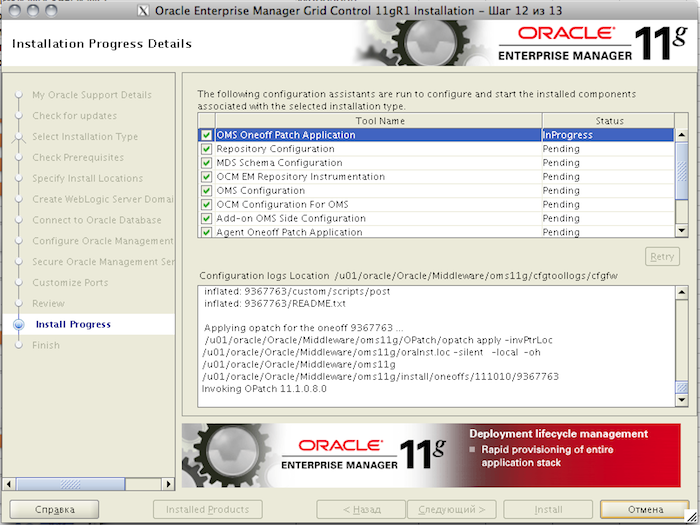700x525 pixels.
Task: Click the Pending status for Repository Configuration
Action: pos(608,149)
